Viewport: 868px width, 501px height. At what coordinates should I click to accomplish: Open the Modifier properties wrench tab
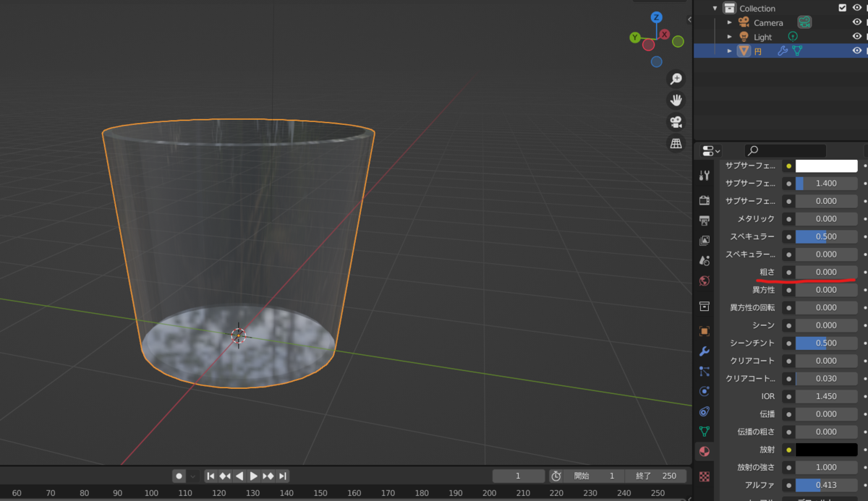(705, 351)
